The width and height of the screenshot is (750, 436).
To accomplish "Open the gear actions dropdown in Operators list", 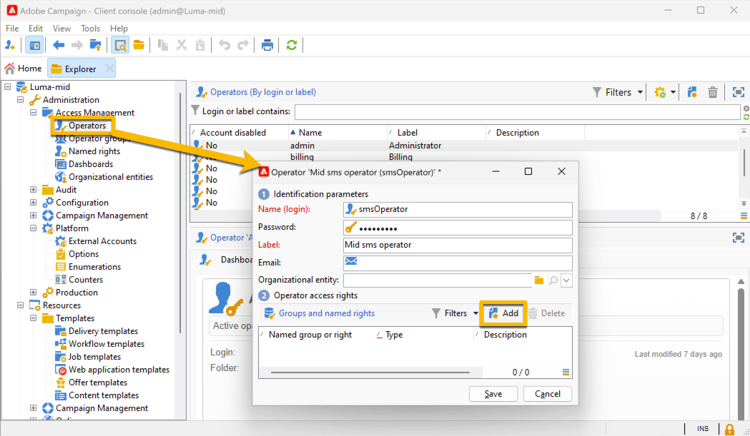I will [x=664, y=92].
